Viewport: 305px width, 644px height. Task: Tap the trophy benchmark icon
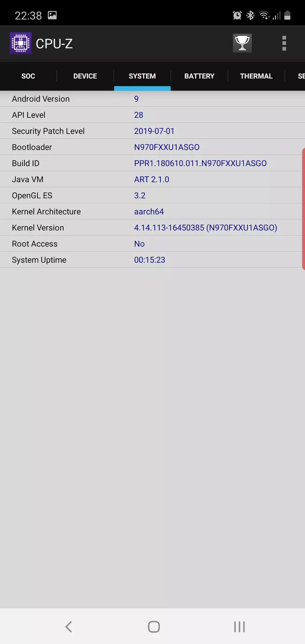coord(242,43)
